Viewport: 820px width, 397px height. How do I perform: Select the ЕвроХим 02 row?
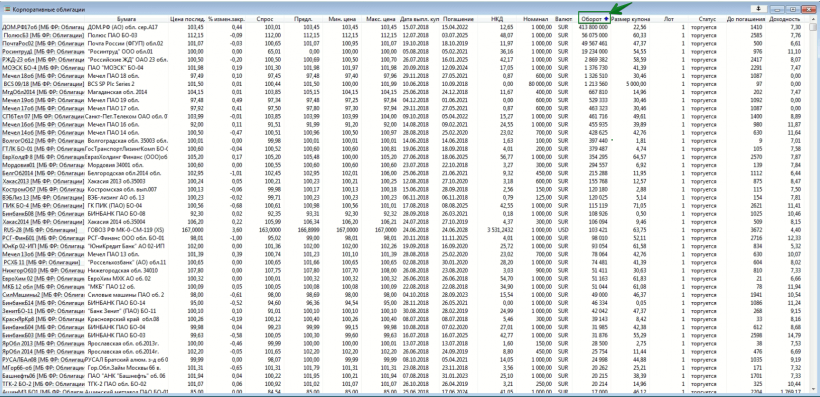[x=405, y=278]
